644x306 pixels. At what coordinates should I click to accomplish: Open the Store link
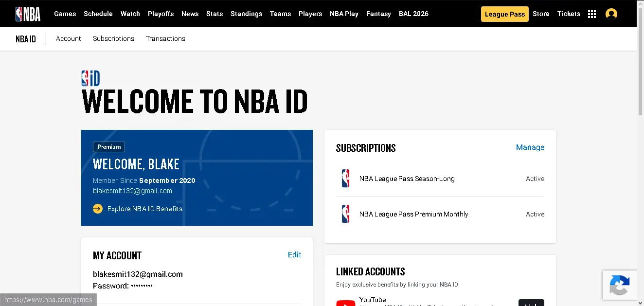(541, 14)
